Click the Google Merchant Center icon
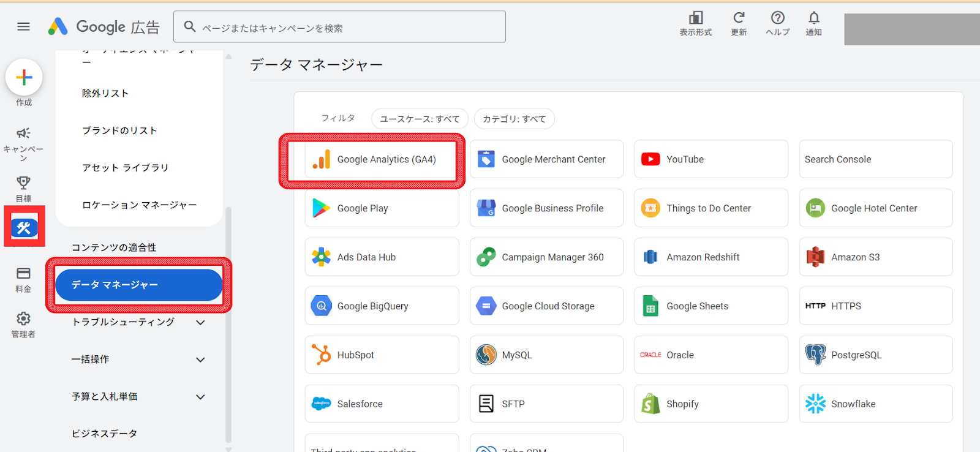 486,159
